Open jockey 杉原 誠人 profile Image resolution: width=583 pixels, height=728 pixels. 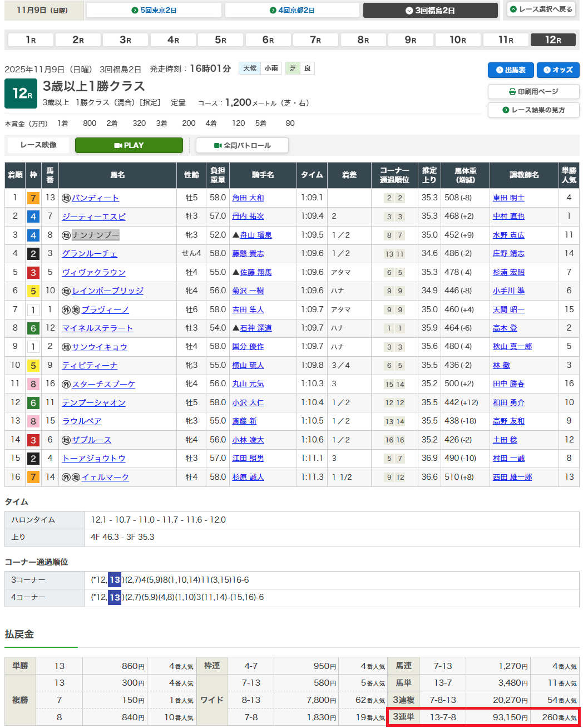(248, 477)
